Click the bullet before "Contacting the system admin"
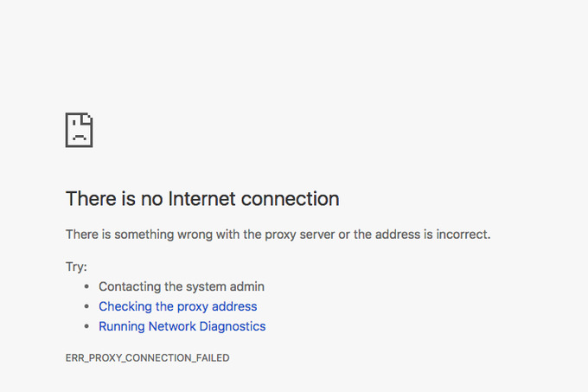 click(x=86, y=286)
